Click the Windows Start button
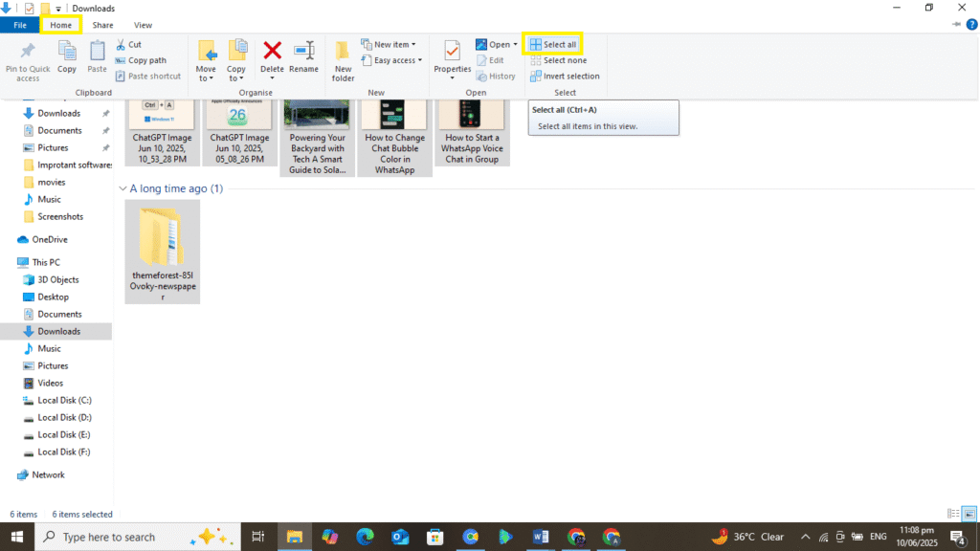 [x=17, y=537]
